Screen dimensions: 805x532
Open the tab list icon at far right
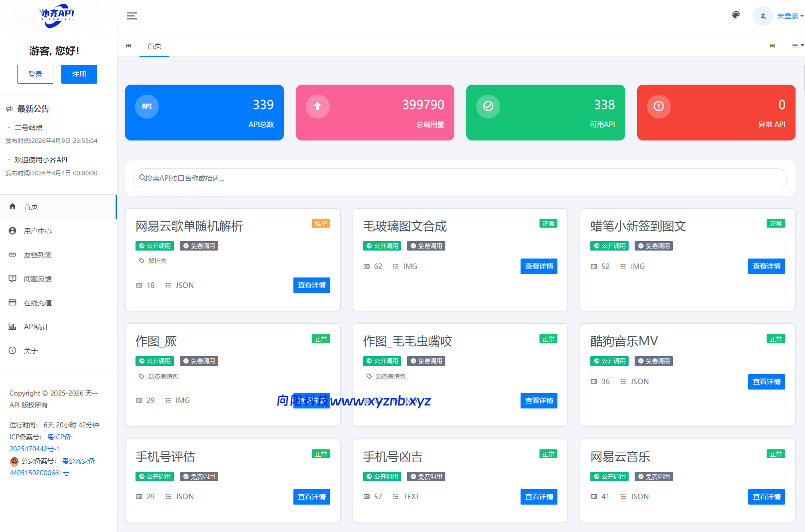click(x=794, y=45)
